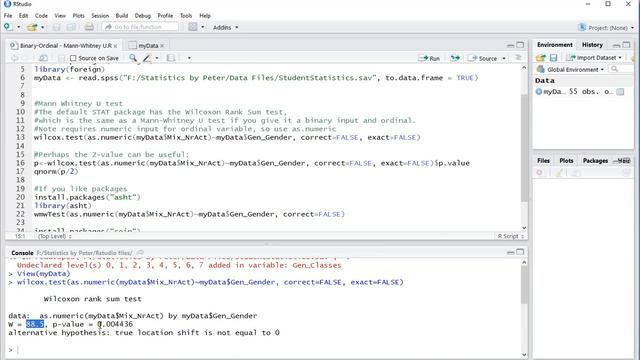This screenshot has width=640, height=360.
Task: Click the p-value 0.004436 in console output
Action: pos(116,324)
